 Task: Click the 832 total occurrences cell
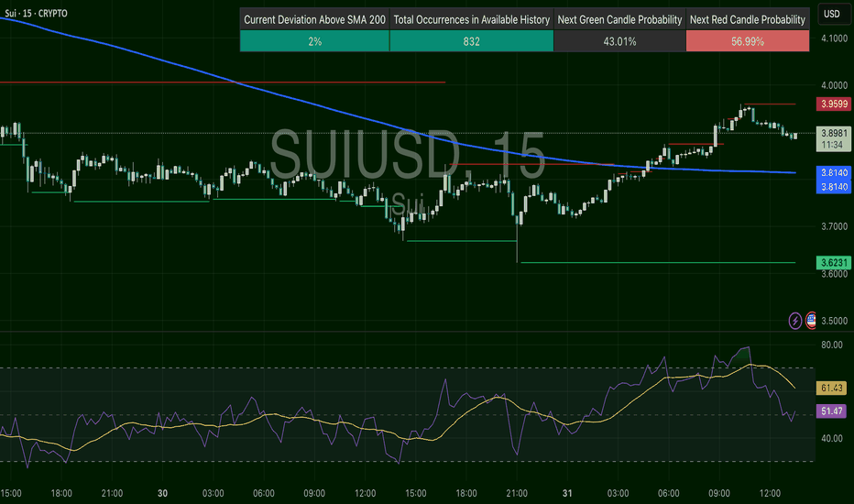(x=472, y=41)
